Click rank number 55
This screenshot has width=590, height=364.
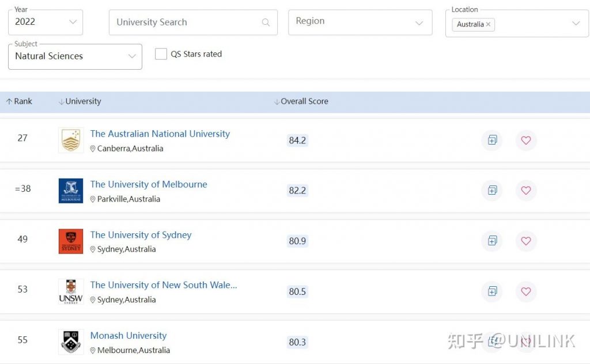[x=22, y=340]
